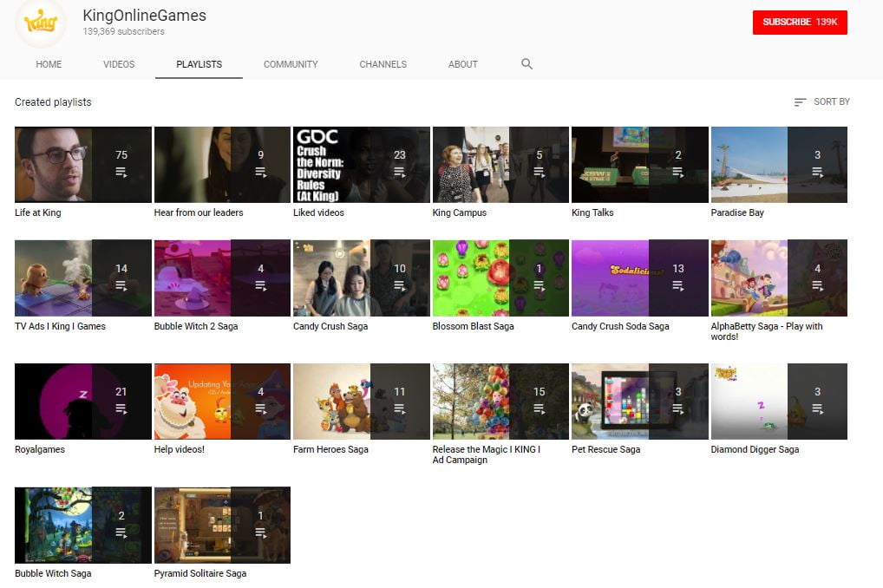This screenshot has width=883, height=588.
Task: Click playlist icon on Blossom Blast Saga
Action: (x=539, y=286)
